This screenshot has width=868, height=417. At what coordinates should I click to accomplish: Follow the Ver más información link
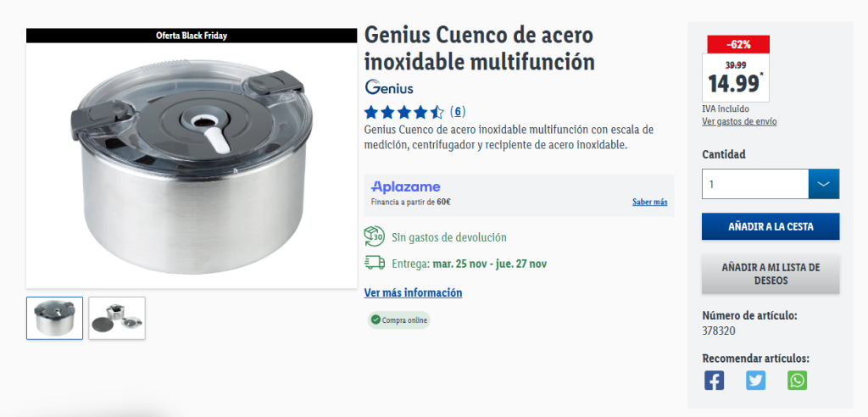pyautogui.click(x=413, y=292)
